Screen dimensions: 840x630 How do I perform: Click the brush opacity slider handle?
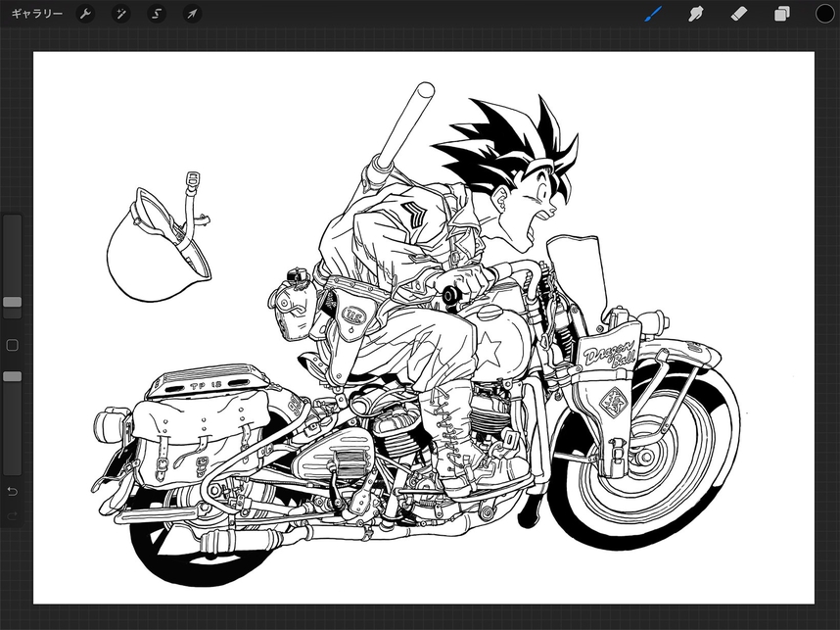[12, 376]
